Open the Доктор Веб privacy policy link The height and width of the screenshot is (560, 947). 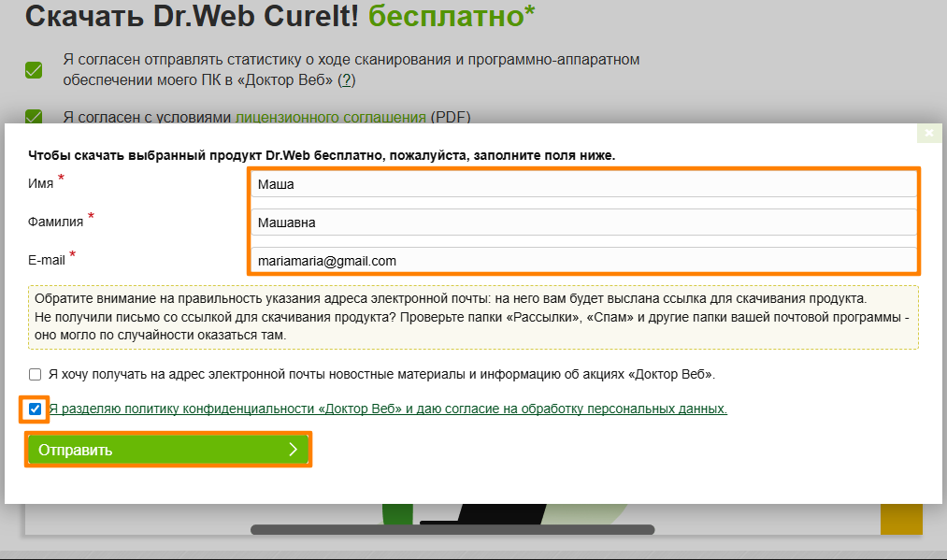point(387,409)
